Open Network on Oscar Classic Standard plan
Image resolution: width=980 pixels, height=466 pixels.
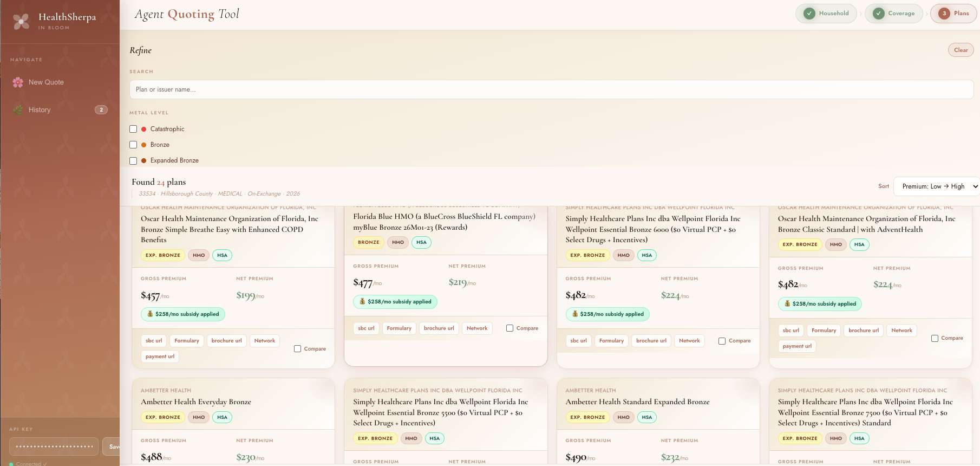point(902,331)
